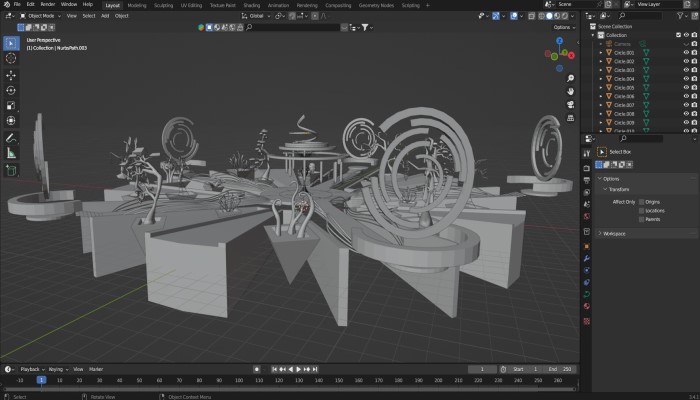Tick the Parents checkbox

[642, 219]
